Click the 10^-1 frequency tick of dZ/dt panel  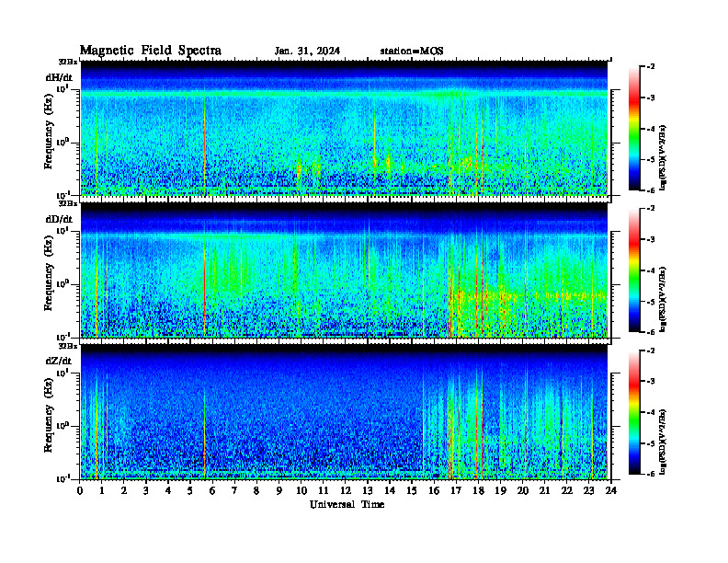[63, 479]
